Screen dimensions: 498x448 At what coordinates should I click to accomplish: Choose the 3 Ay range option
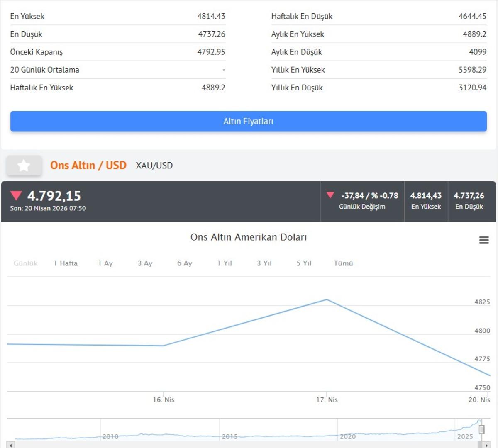tap(145, 263)
